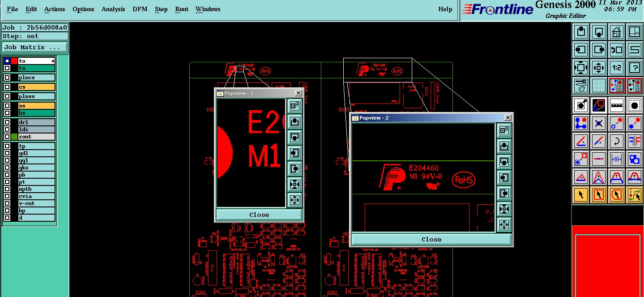Click the dotted-box black circle select icon
The height and width of the screenshot is (297, 644).
635,105
